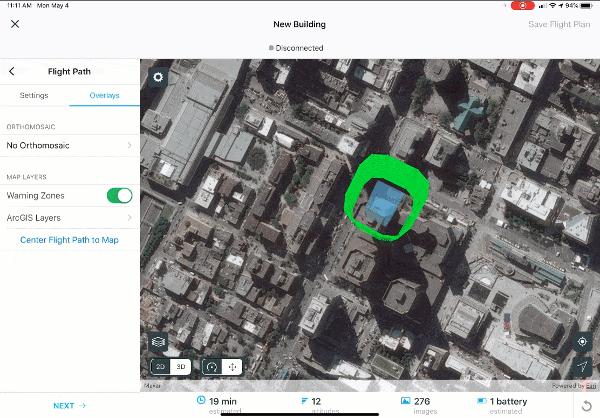
Task: Tap the navigation arrow locate icon
Action: click(583, 367)
